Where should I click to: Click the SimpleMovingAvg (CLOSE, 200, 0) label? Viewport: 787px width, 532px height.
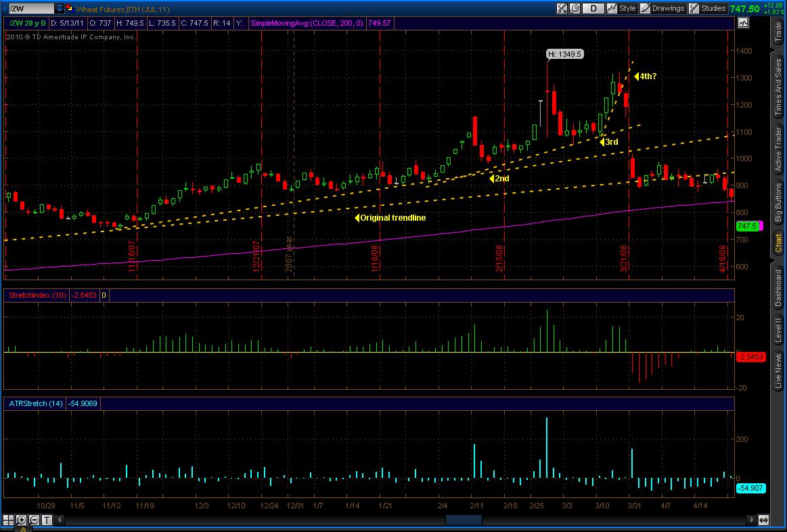pos(307,23)
